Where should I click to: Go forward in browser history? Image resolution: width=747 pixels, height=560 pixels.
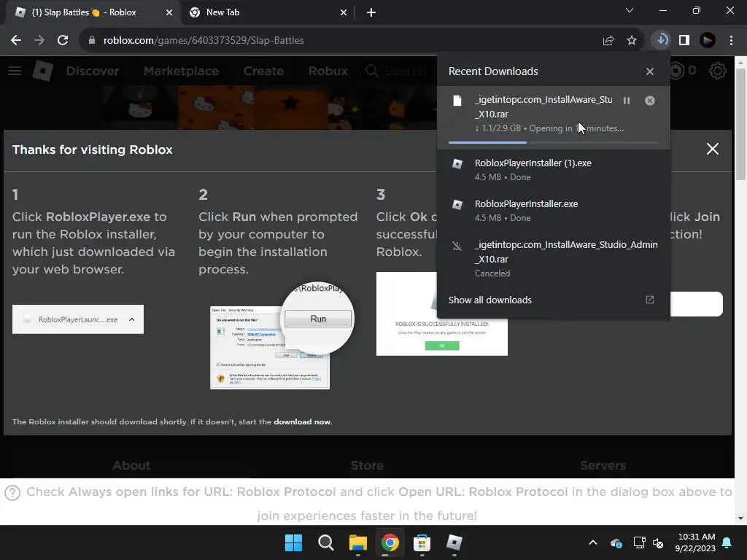click(x=39, y=40)
